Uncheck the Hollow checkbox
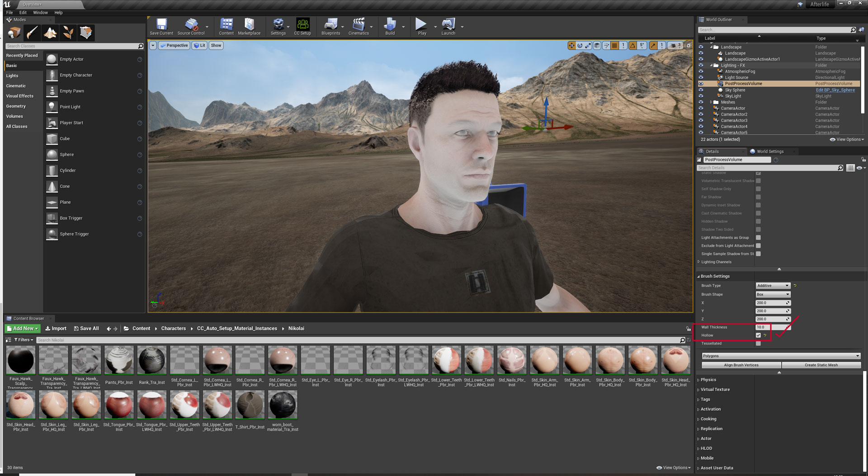868x476 pixels. point(758,335)
